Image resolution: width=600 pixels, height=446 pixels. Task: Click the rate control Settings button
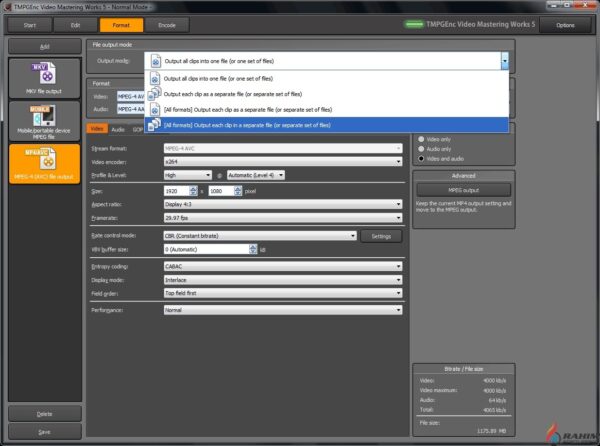tap(381, 236)
